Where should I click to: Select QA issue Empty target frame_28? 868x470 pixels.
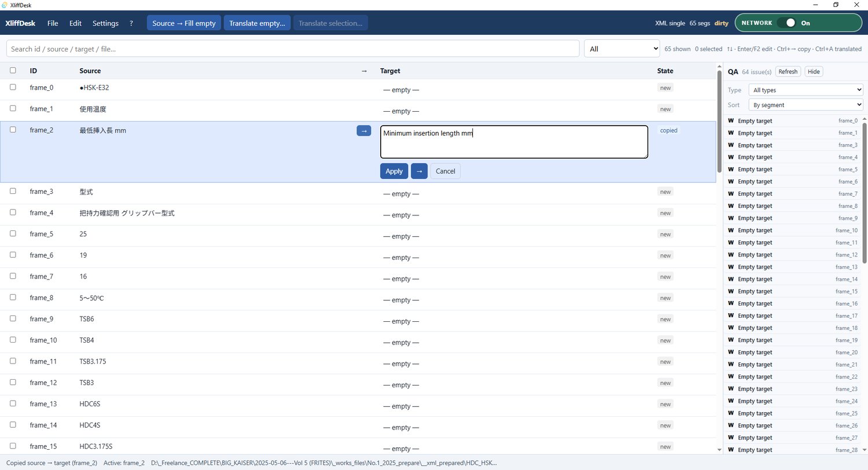(792, 450)
